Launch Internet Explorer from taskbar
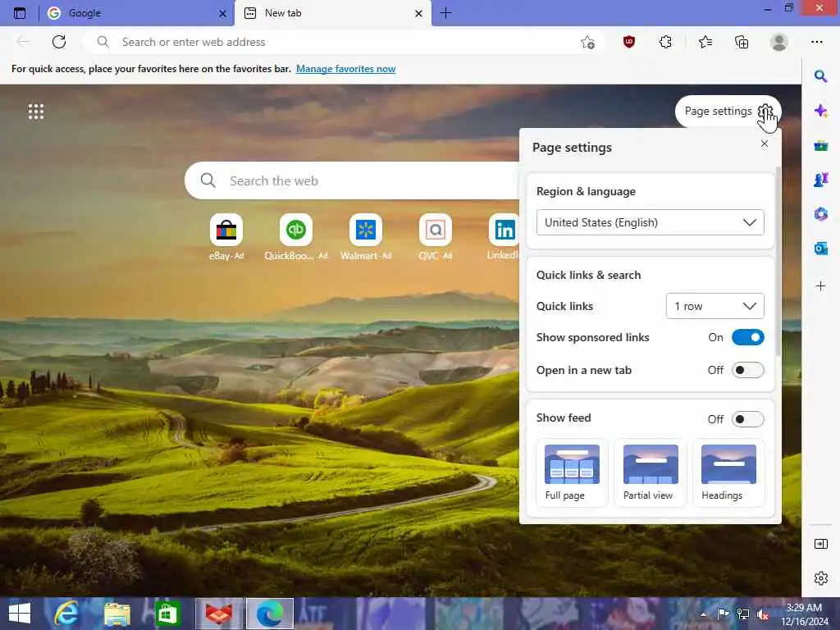Screen dimensions: 840x630 point(66,614)
